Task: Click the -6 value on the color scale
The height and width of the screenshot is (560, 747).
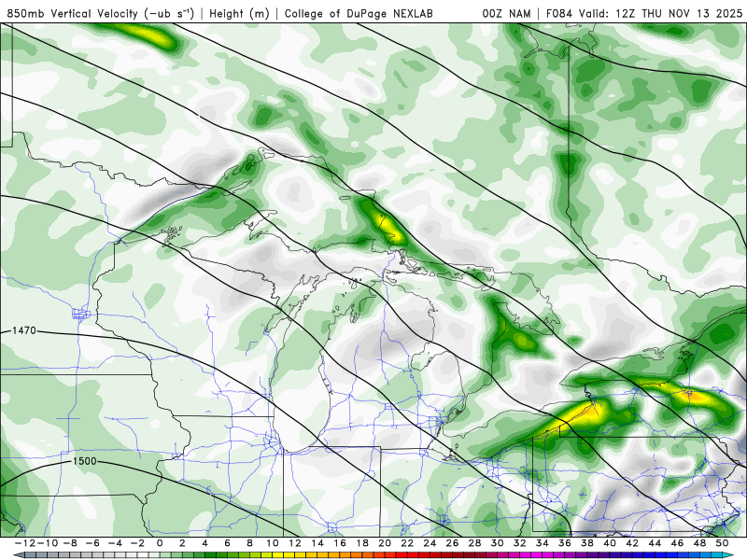Action: 92,543
